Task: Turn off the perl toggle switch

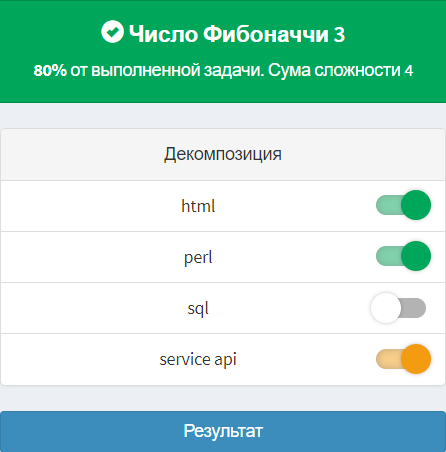Action: click(x=403, y=256)
